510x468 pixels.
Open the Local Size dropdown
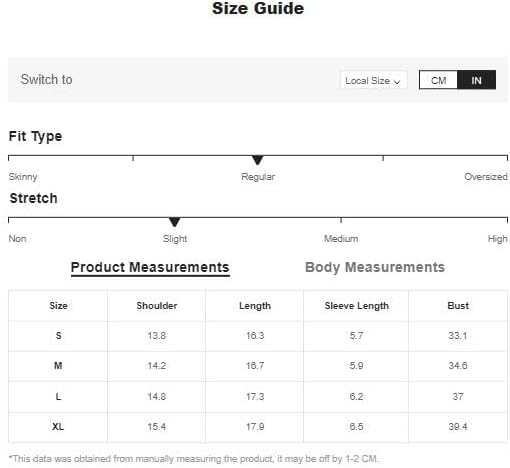373,80
